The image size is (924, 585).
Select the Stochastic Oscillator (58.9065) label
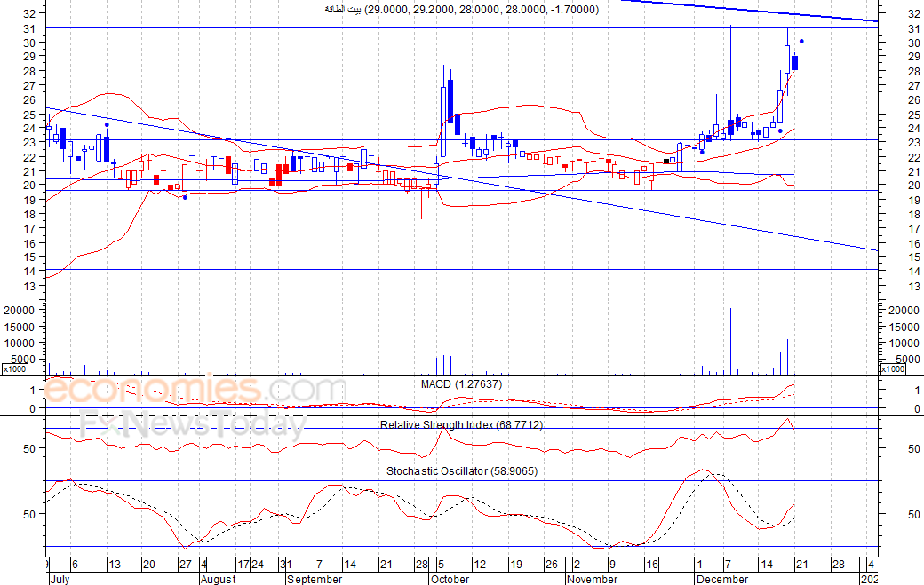(462, 470)
